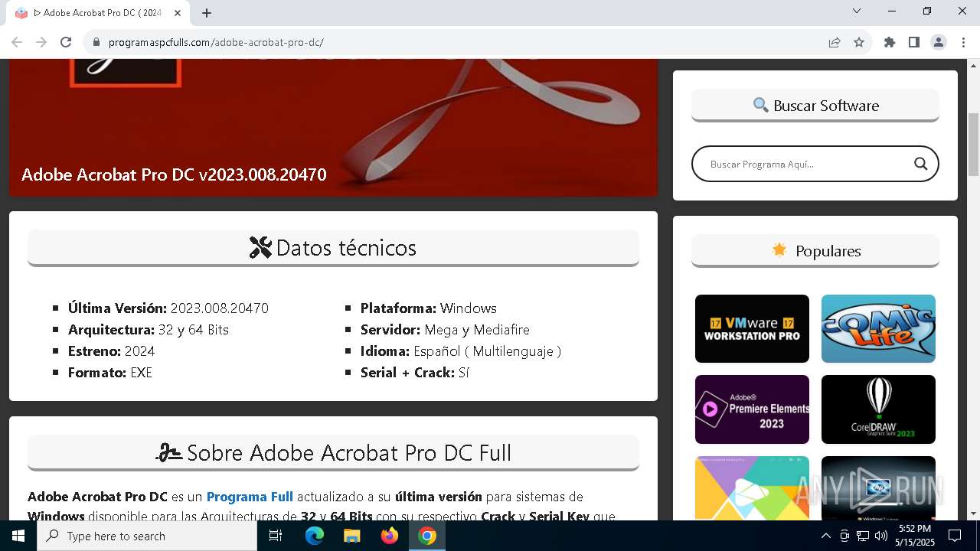The width and height of the screenshot is (980, 551).
Task: Close the Adobe Acrobat Pro DC tab
Action: tap(178, 13)
